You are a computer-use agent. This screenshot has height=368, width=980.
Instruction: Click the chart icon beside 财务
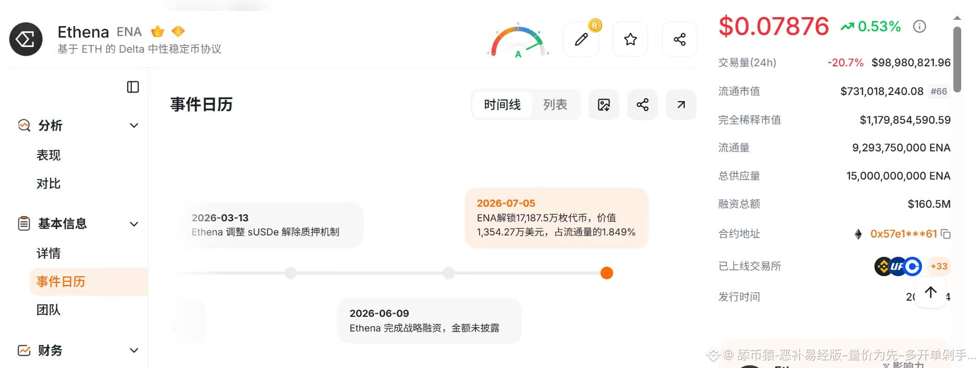[x=24, y=350]
